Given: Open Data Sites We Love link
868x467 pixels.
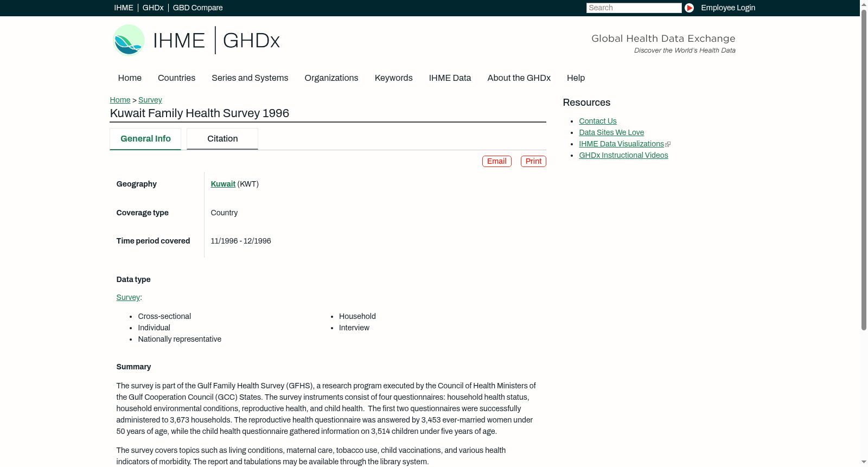Looking at the screenshot, I should 611,133.
